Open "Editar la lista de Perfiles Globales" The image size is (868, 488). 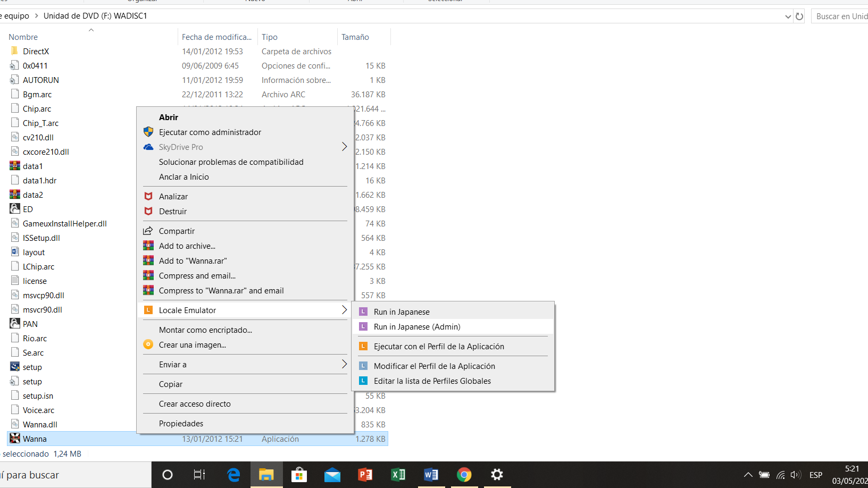click(x=432, y=381)
